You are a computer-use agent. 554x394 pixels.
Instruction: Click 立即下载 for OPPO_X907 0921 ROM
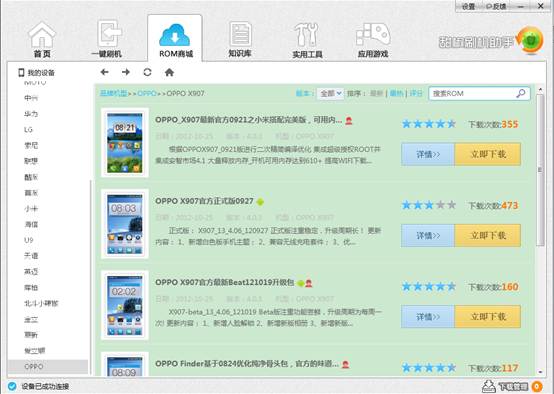point(488,154)
